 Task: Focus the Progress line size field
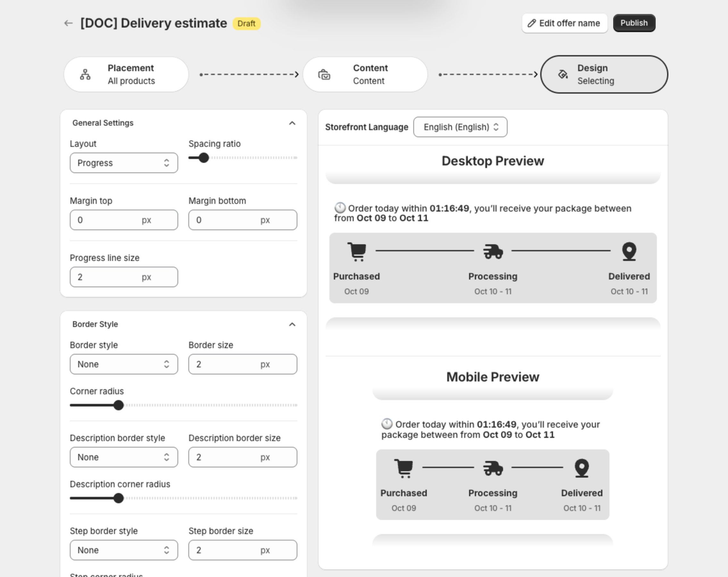[124, 277]
